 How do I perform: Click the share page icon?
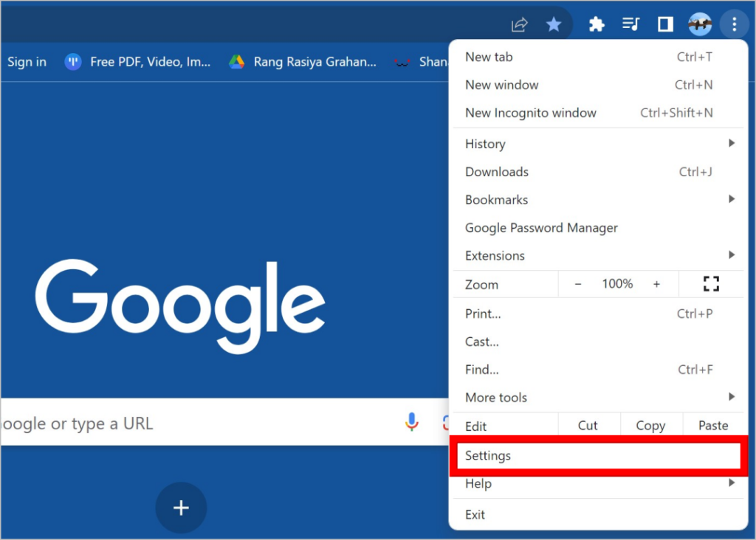(x=519, y=24)
